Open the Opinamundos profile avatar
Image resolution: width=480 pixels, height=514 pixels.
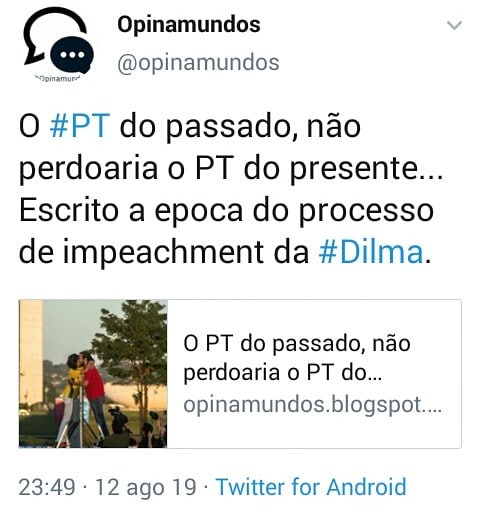coord(58,44)
